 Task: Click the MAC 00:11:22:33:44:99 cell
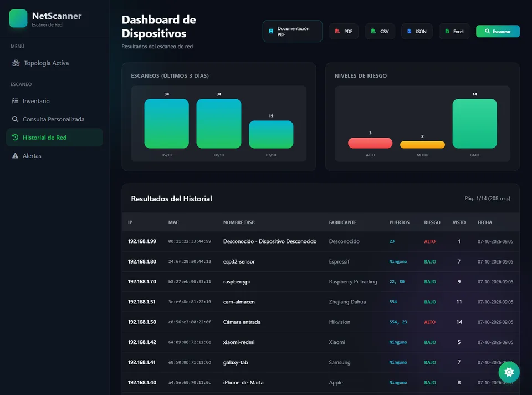[190, 241]
